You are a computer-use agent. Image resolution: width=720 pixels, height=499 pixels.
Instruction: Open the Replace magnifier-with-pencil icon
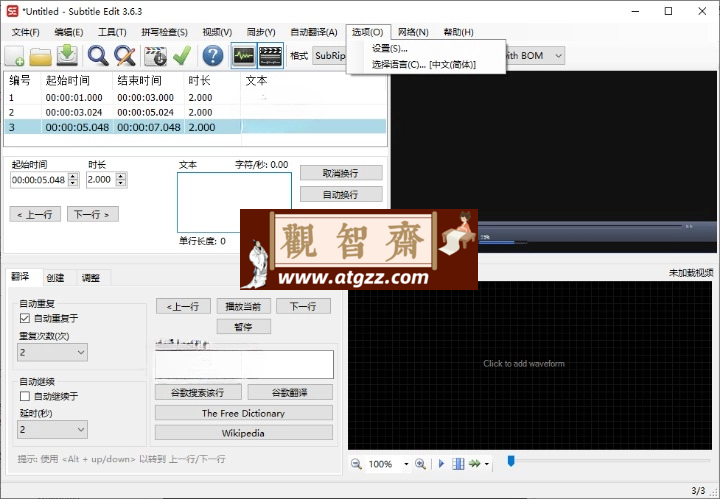tap(125, 56)
